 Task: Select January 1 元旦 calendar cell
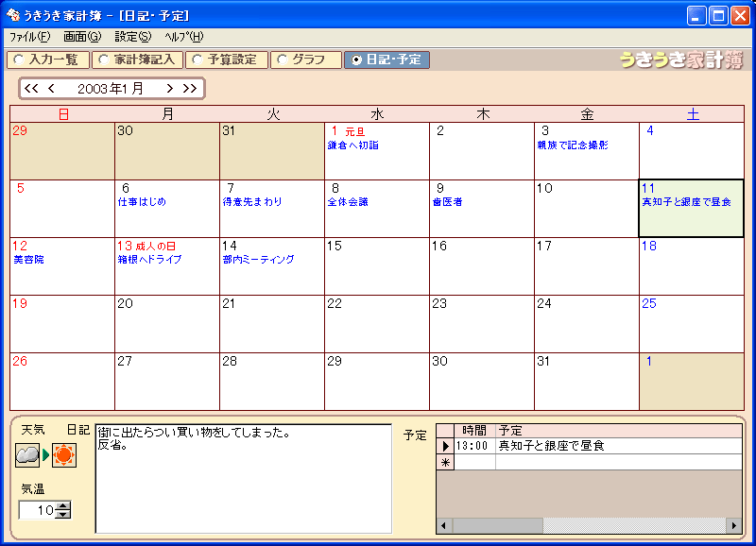coord(376,150)
